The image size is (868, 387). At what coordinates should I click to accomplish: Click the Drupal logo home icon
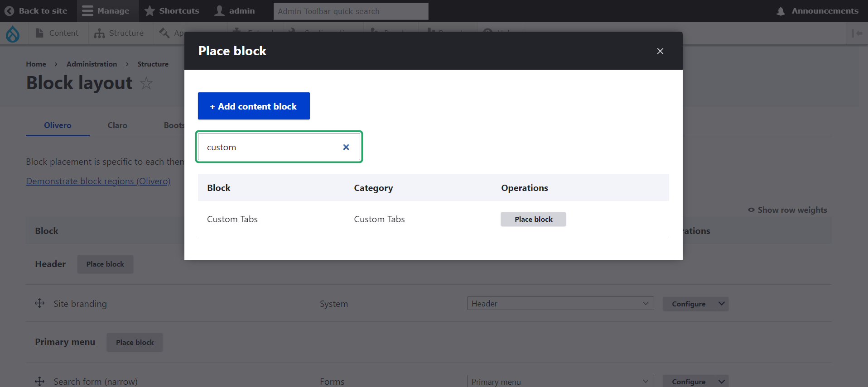[x=13, y=33]
